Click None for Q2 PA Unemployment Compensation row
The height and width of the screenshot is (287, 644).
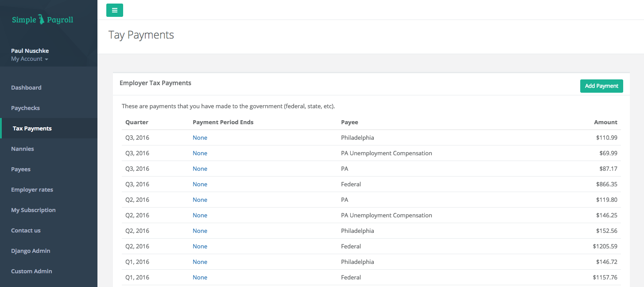[x=200, y=215]
